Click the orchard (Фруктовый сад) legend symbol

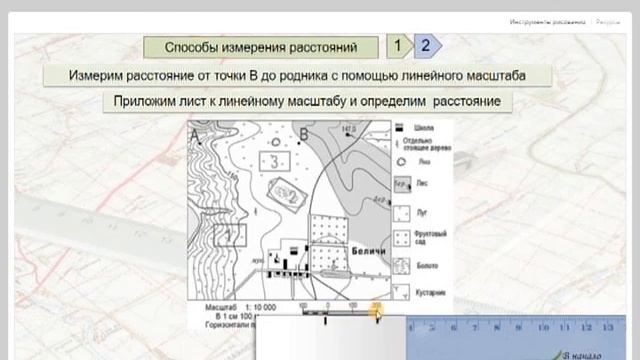pos(402,238)
